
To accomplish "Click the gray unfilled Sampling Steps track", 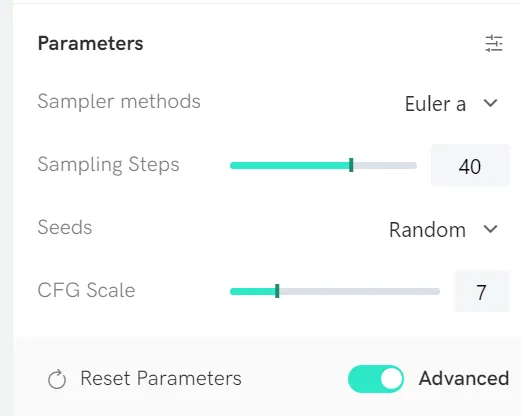I will click(385, 165).
